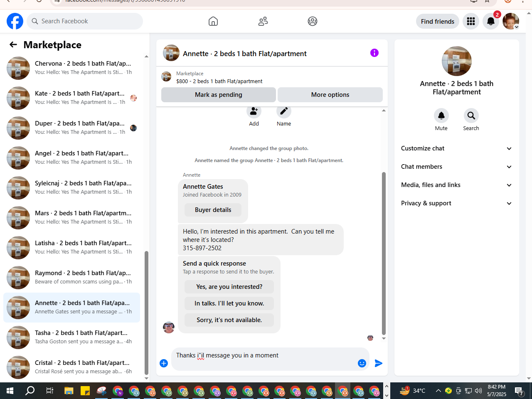This screenshot has width=532, height=399.
Task: Search in conversation magnifier icon
Action: click(x=471, y=116)
